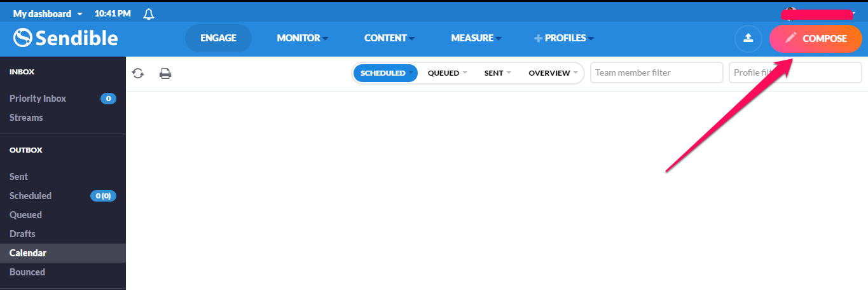The image size is (868, 290).
Task: Click the Scheduled 0 (0) badge
Action: (103, 196)
